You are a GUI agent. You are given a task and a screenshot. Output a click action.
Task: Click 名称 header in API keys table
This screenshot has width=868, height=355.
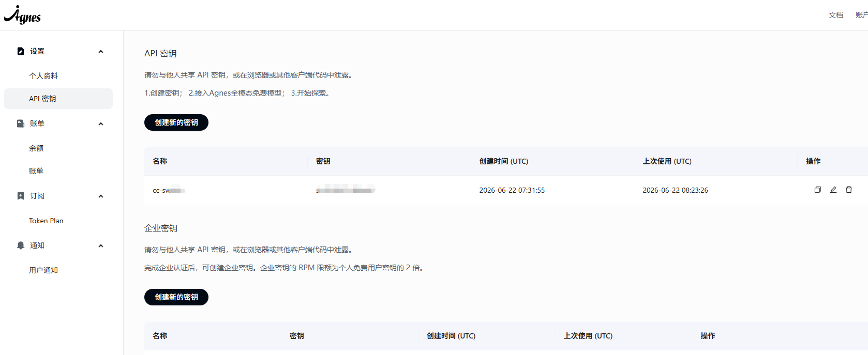point(160,161)
